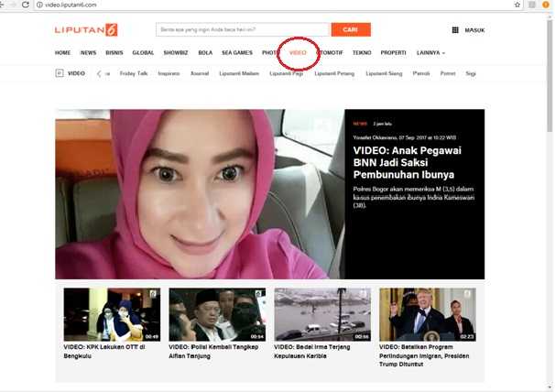555x392 pixels.
Task: Click the featured woman in pink hijab image
Action: [200, 194]
